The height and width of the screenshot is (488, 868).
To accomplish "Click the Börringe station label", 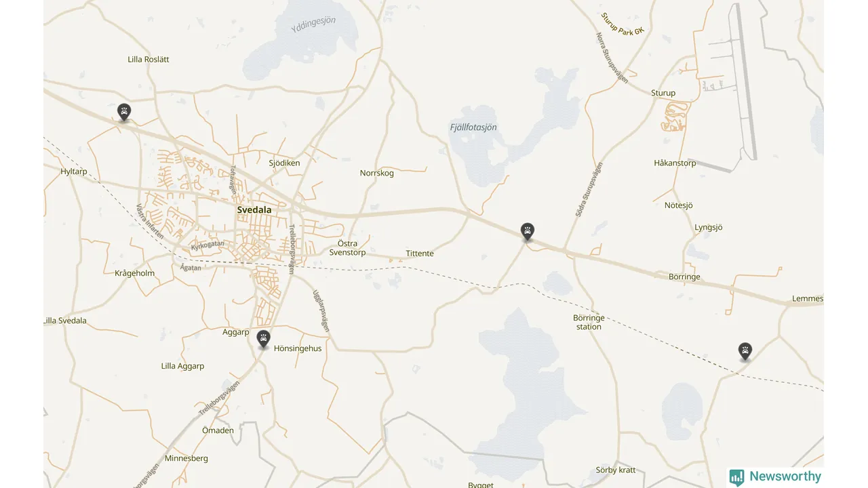I will point(589,322).
